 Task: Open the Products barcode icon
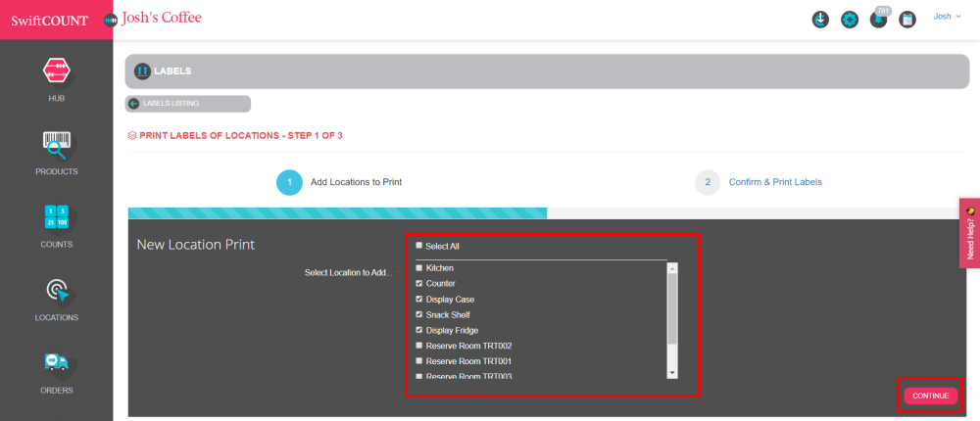56,145
